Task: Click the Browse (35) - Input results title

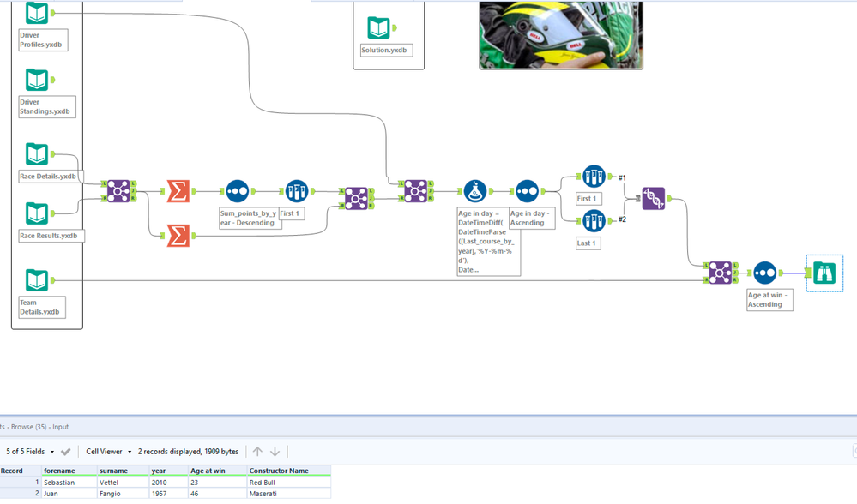Action: [36, 427]
